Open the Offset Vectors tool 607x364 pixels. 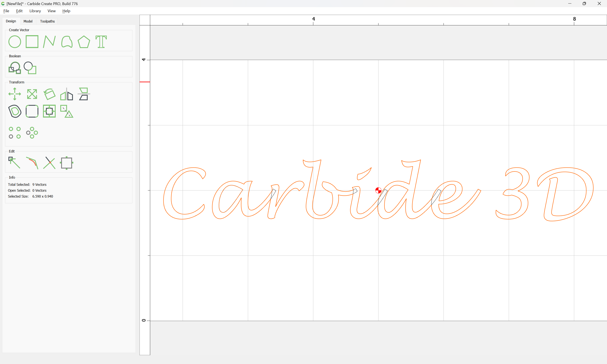point(15,111)
